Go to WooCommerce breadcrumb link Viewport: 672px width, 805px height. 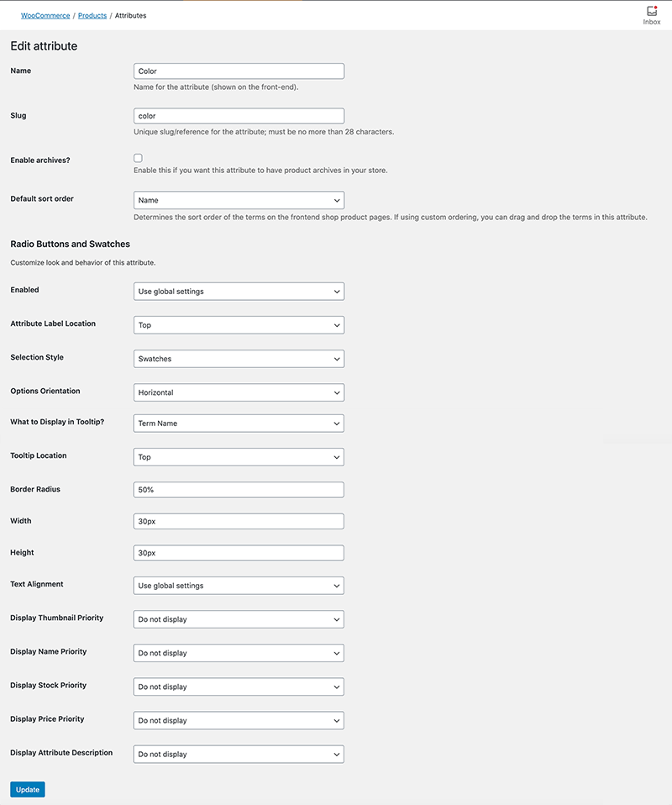pyautogui.click(x=45, y=16)
